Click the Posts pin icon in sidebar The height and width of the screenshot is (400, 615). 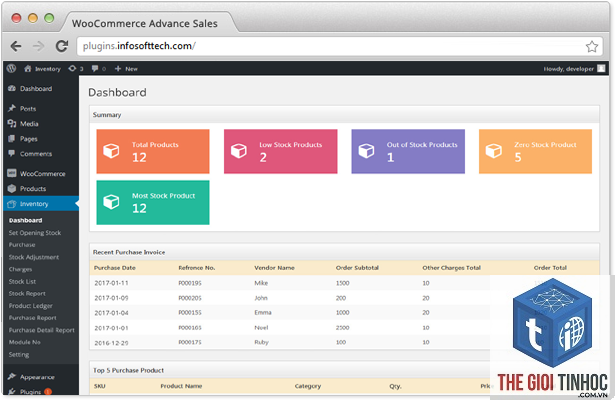tap(12, 108)
